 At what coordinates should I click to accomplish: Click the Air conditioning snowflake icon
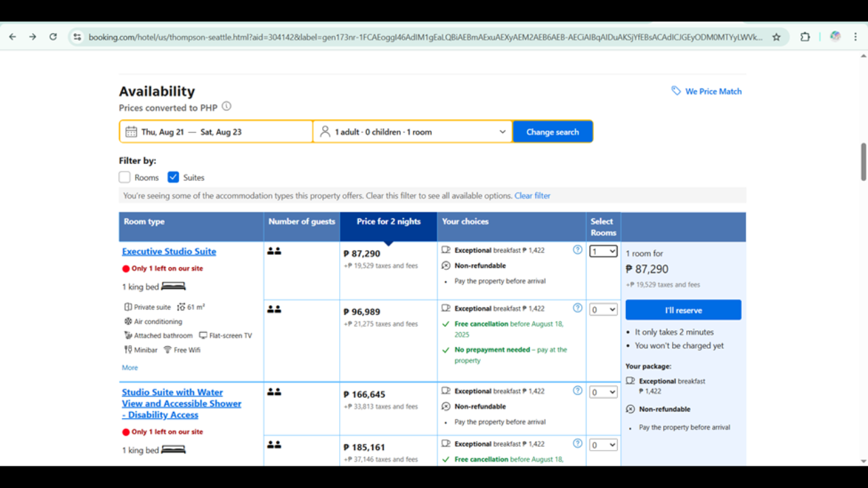pyautogui.click(x=128, y=321)
